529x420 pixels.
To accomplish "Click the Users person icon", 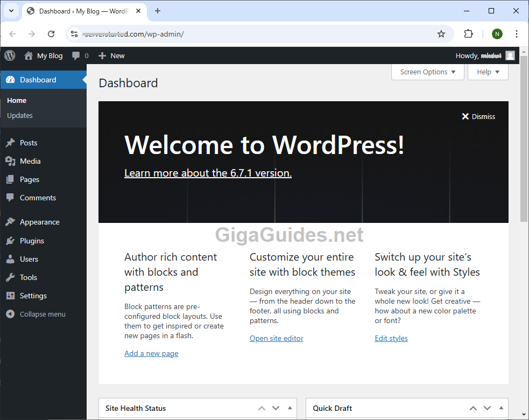I will point(10,259).
